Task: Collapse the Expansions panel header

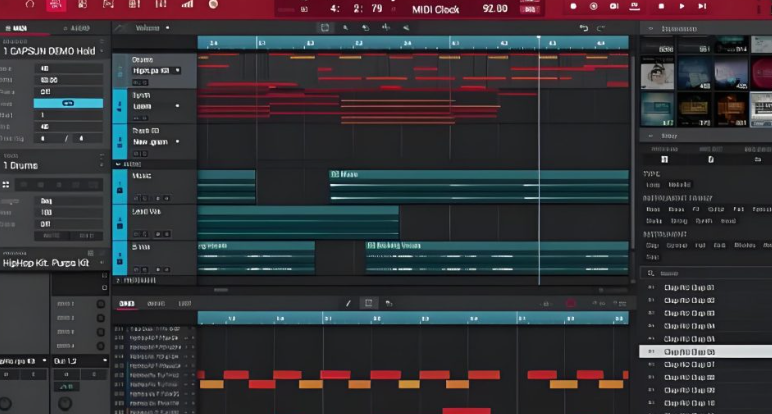Action: click(651, 29)
